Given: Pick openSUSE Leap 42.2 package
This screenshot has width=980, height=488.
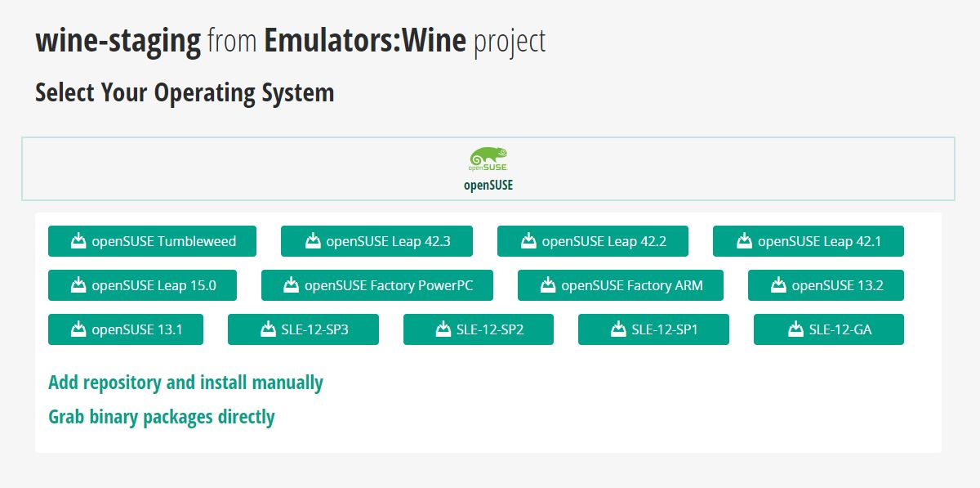Looking at the screenshot, I should tap(593, 241).
